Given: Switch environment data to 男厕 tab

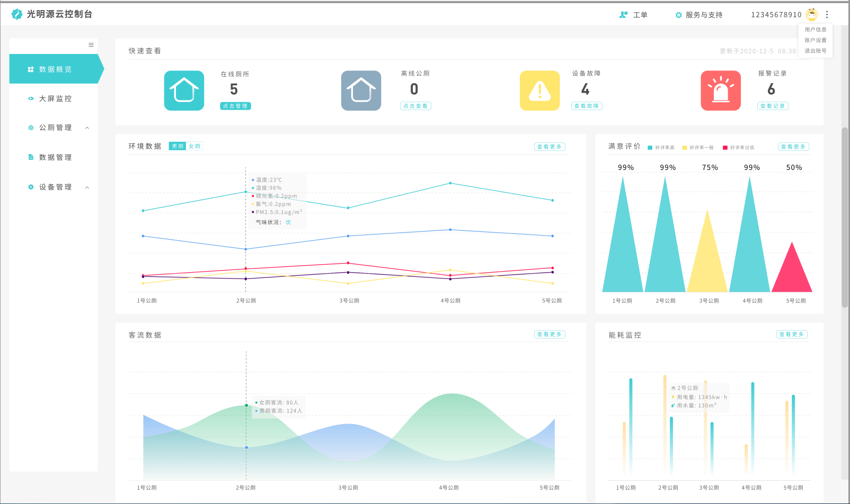Looking at the screenshot, I should click(x=178, y=146).
